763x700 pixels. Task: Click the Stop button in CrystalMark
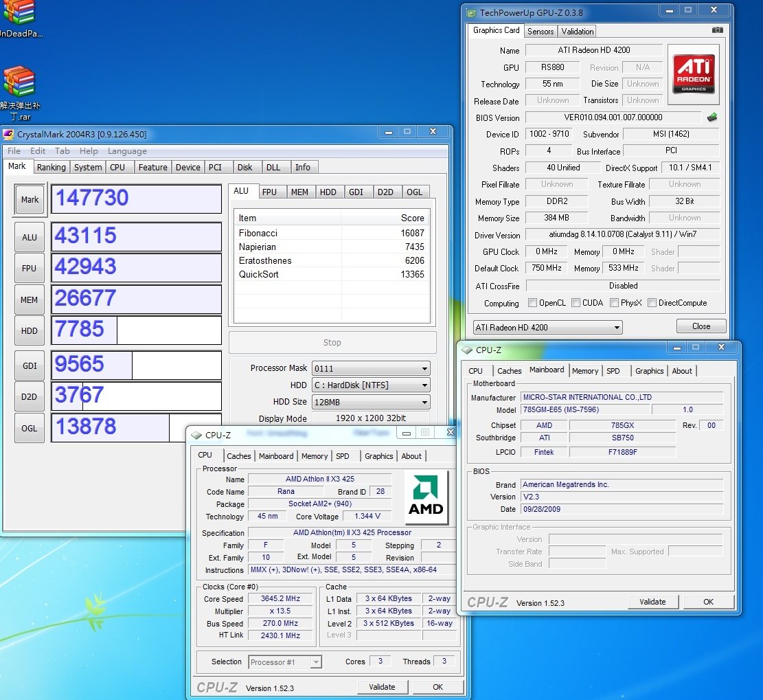332,343
